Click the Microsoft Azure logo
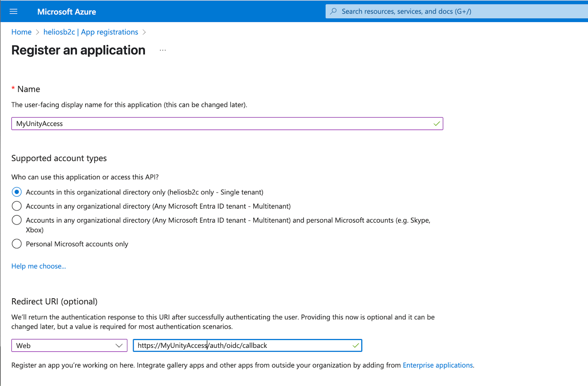This screenshot has height=386, width=588. click(66, 11)
